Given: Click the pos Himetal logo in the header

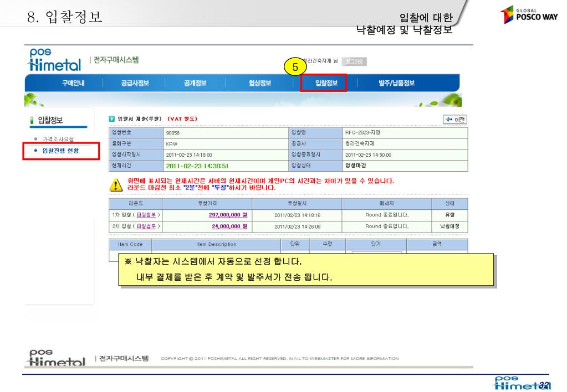Looking at the screenshot, I should (55, 60).
